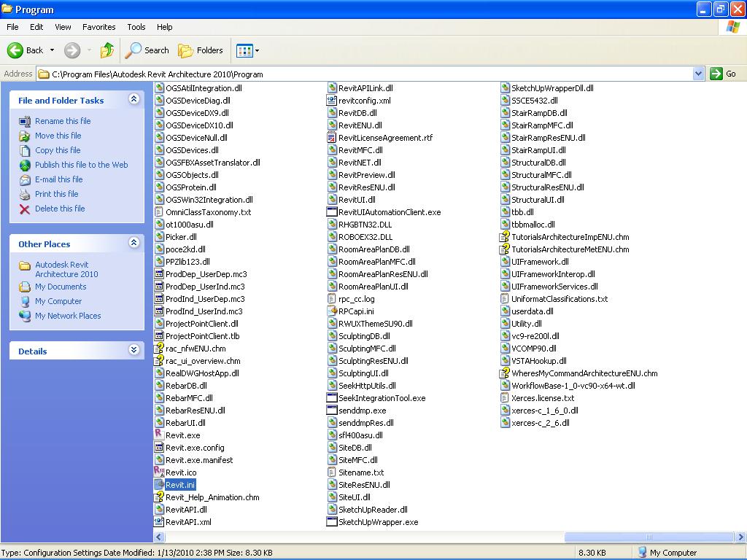Select the UniformatClassifications.txt file icon

pos(505,298)
